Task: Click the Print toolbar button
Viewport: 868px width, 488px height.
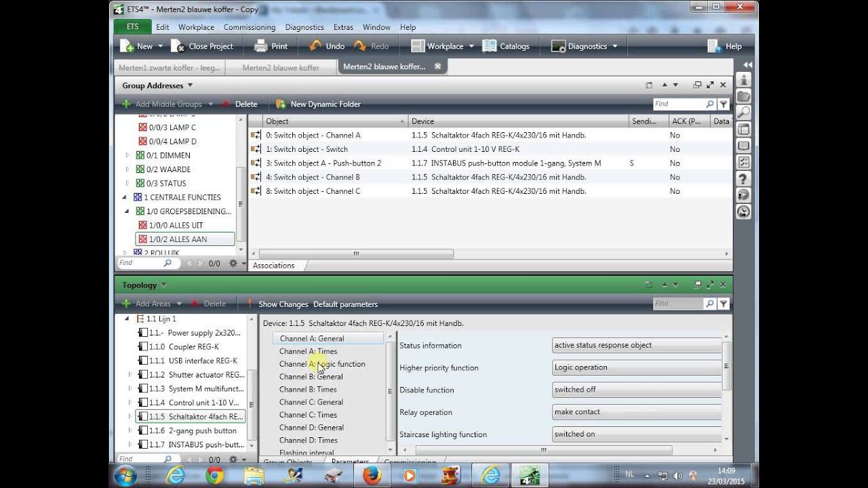Action: coord(271,46)
